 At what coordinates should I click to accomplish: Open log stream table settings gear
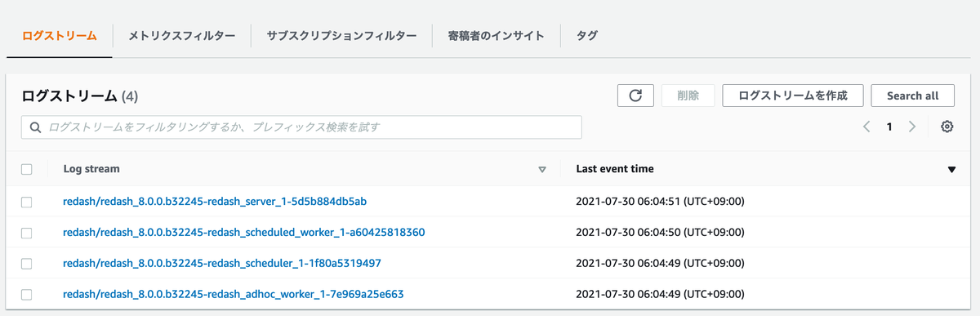pyautogui.click(x=947, y=127)
